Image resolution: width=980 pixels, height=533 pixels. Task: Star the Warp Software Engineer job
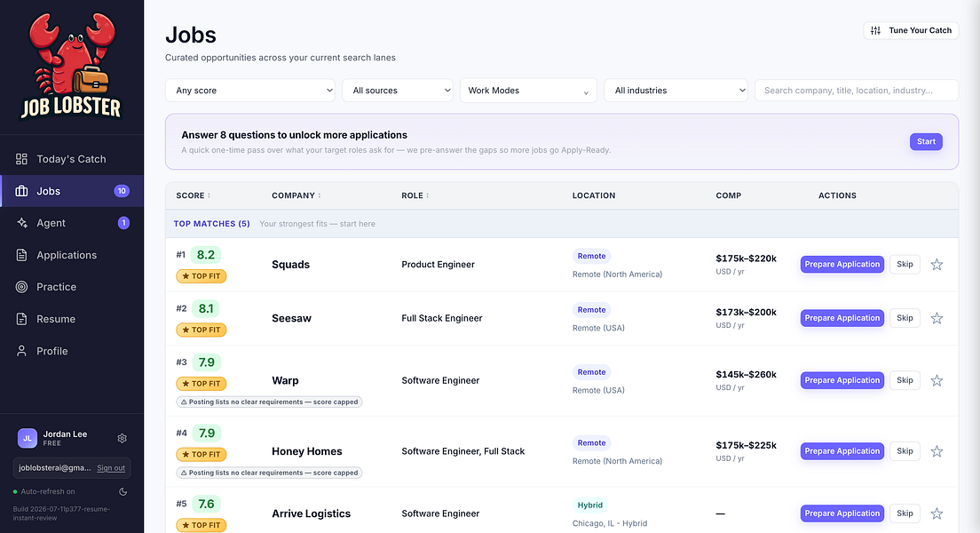pos(937,380)
